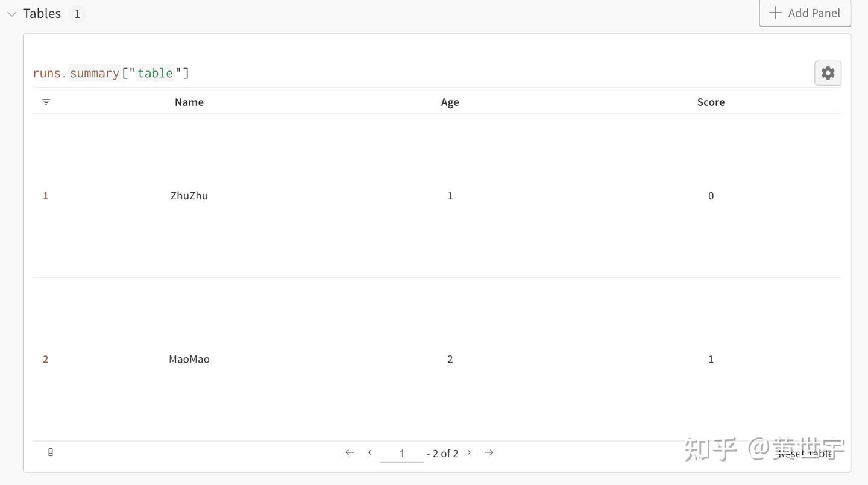Viewport: 868px width, 485px height.
Task: Click Reset table button
Action: [x=805, y=453]
